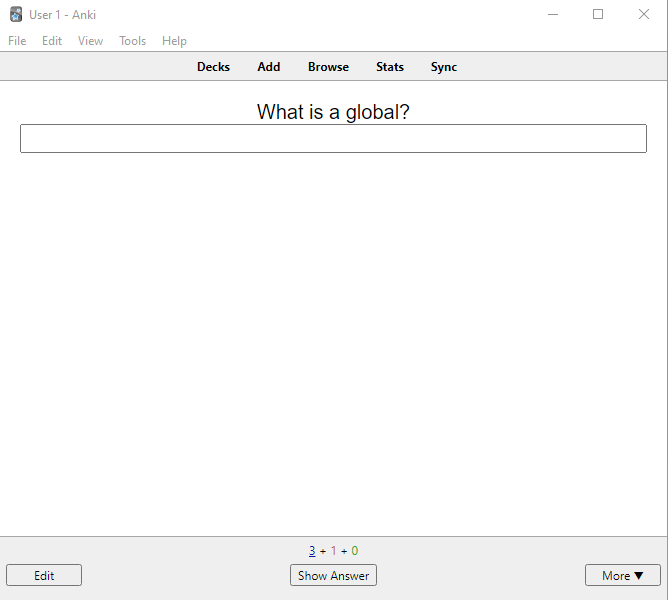Image resolution: width=668 pixels, height=600 pixels.
Task: Open the Edit menu in menu bar
Action: (x=52, y=41)
